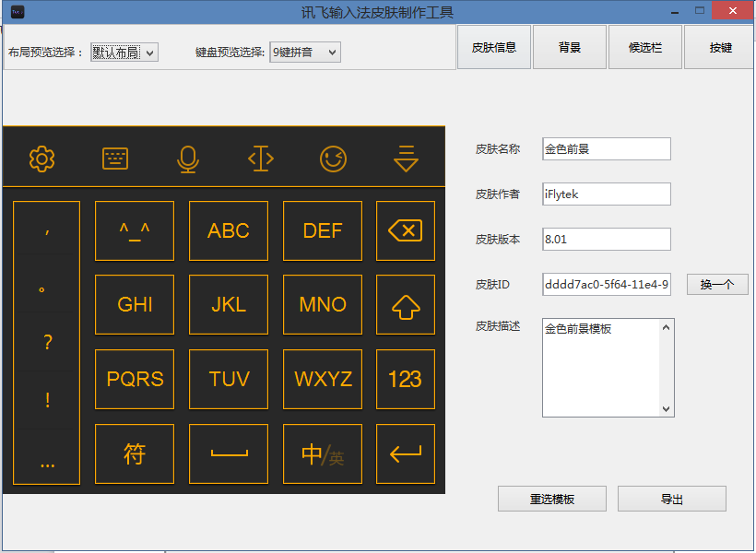
Task: Click the exclamation mark key
Action: (x=47, y=400)
